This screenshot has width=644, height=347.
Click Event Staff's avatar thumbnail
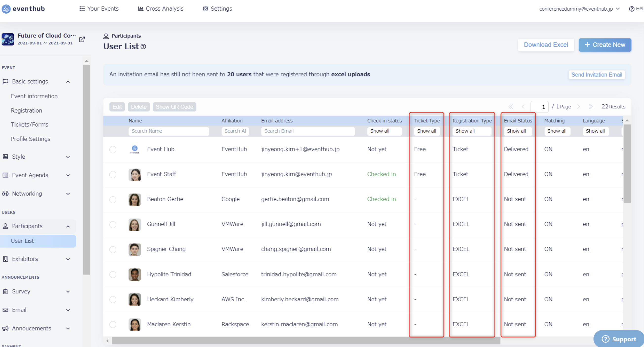135,174
